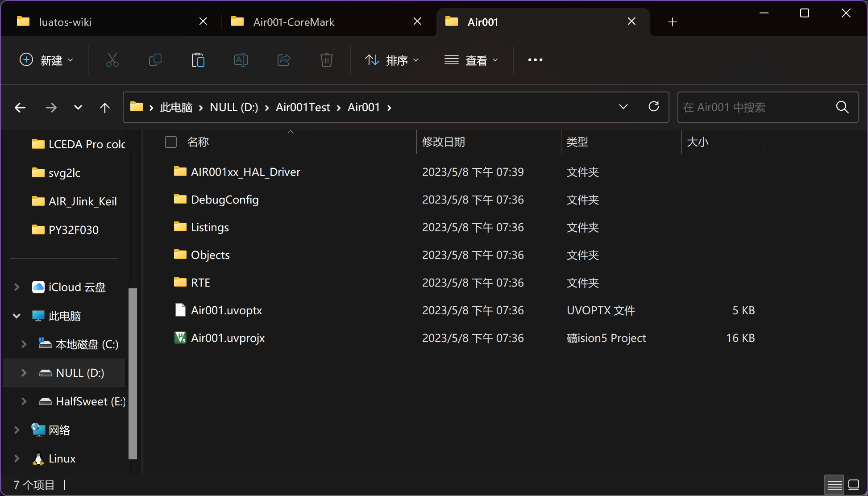868x496 pixels.
Task: Click the Delete trash can icon
Action: pos(326,60)
